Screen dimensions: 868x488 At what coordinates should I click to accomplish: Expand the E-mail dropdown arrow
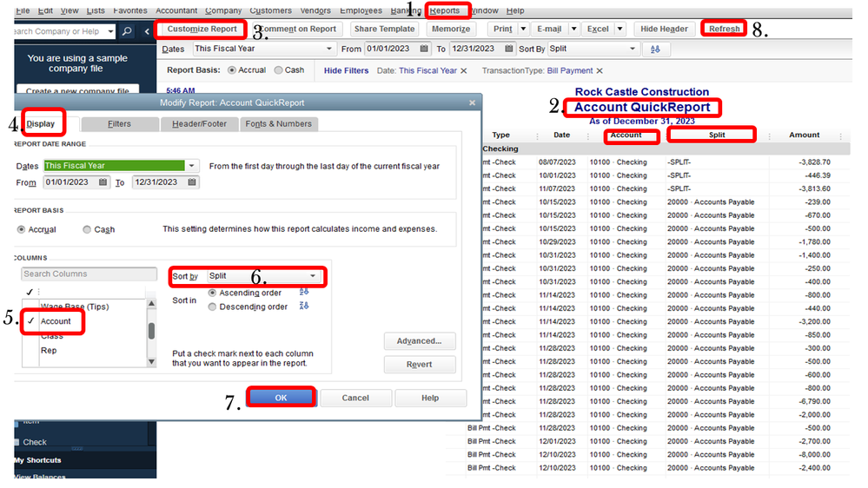click(x=573, y=29)
